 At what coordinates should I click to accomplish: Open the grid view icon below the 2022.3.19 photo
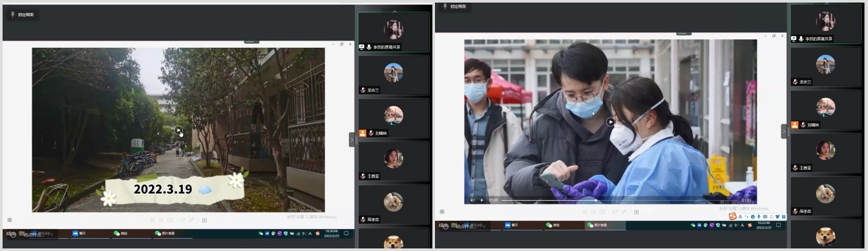[10, 220]
